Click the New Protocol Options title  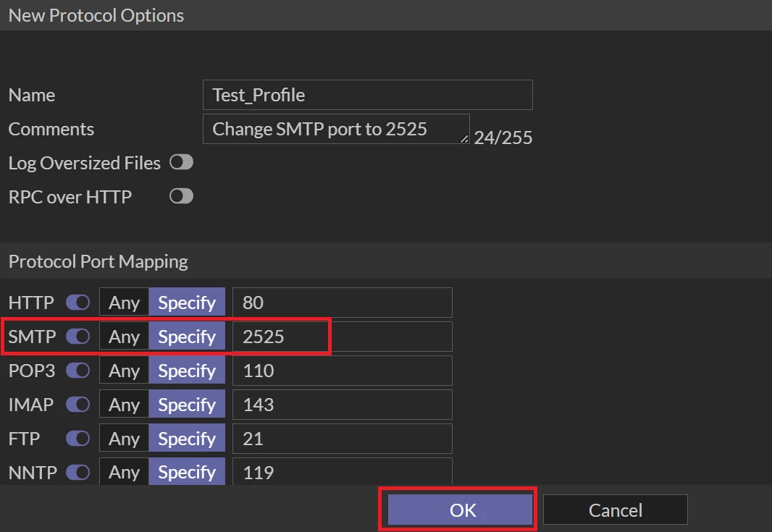(x=96, y=15)
